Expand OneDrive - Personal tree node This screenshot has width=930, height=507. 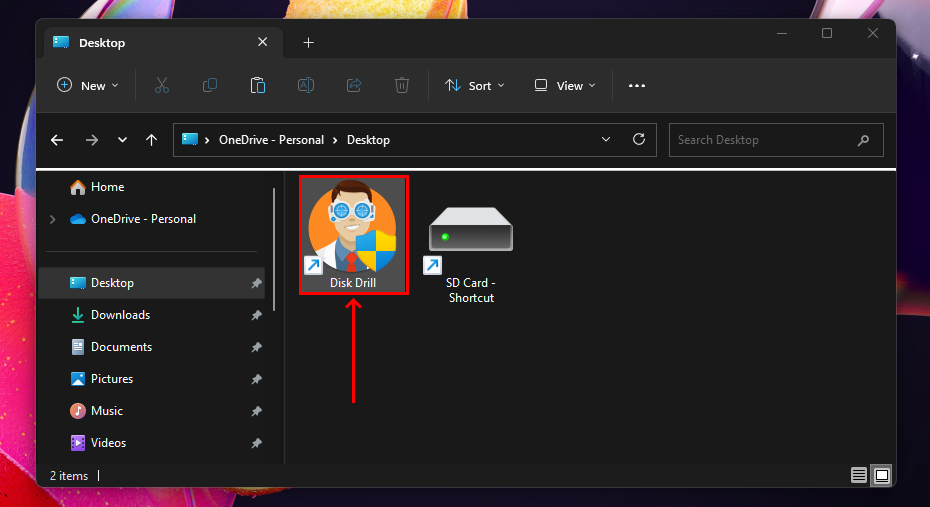tap(53, 219)
